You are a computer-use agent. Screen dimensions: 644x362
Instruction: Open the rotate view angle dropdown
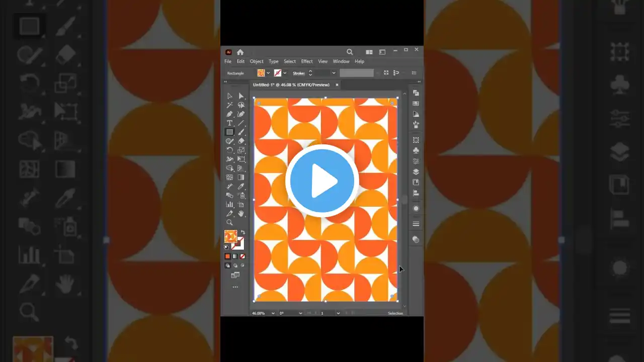300,313
